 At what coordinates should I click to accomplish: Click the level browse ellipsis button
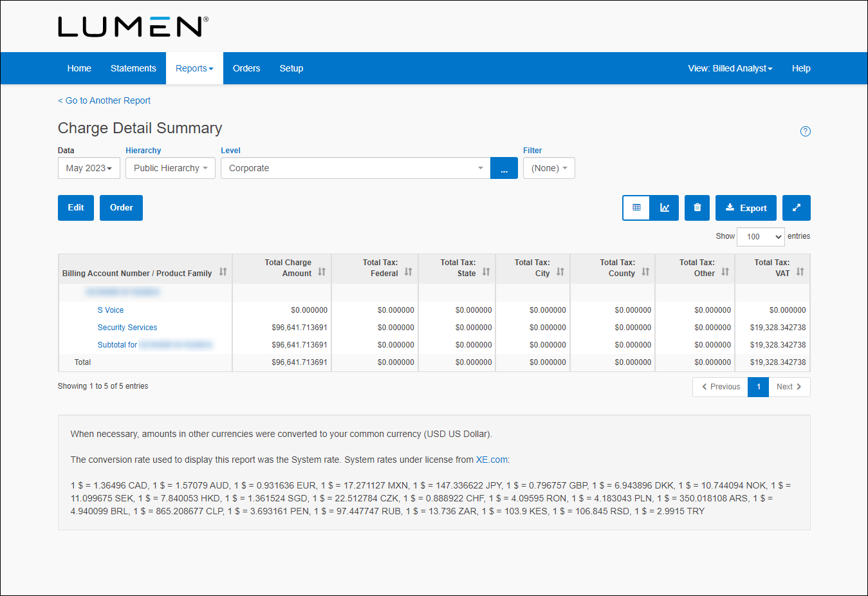coord(504,168)
